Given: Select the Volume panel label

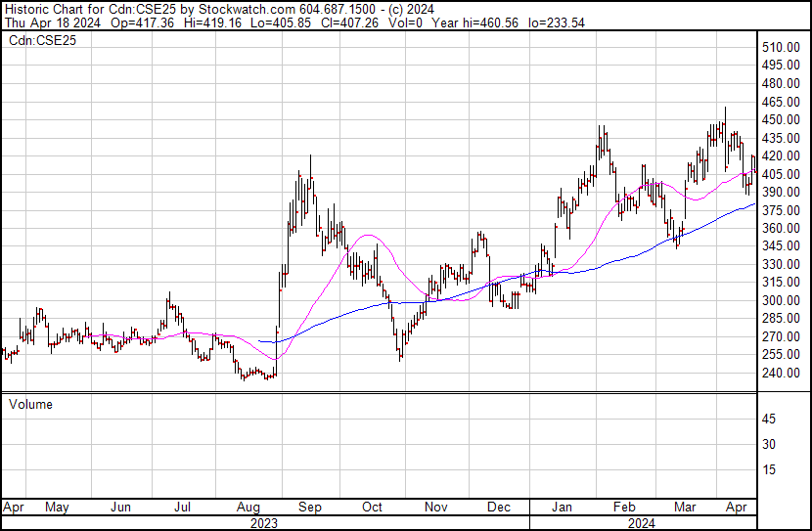Looking at the screenshot, I should coord(30,404).
